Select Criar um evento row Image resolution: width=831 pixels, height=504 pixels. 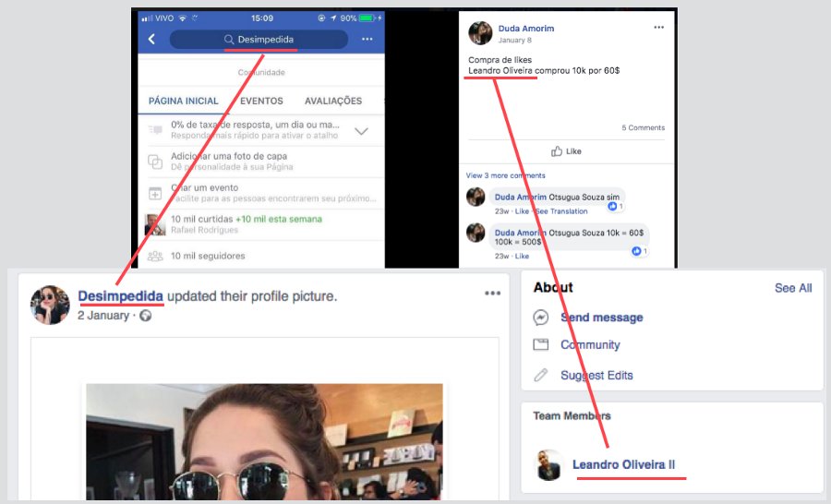coord(260,193)
